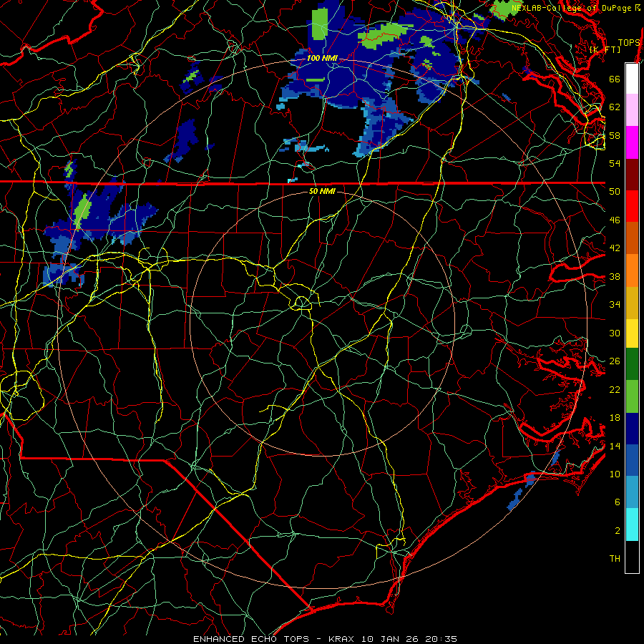Click the light green 26 kft legend swatch
This screenshot has width=644, height=644.
632,396
